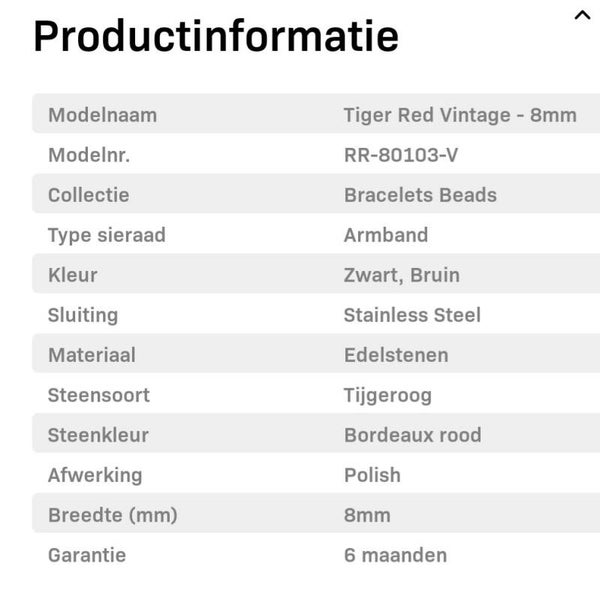Screen dimensions: 600x614
Task: Click the Edelstenen material value
Action: click(x=396, y=355)
